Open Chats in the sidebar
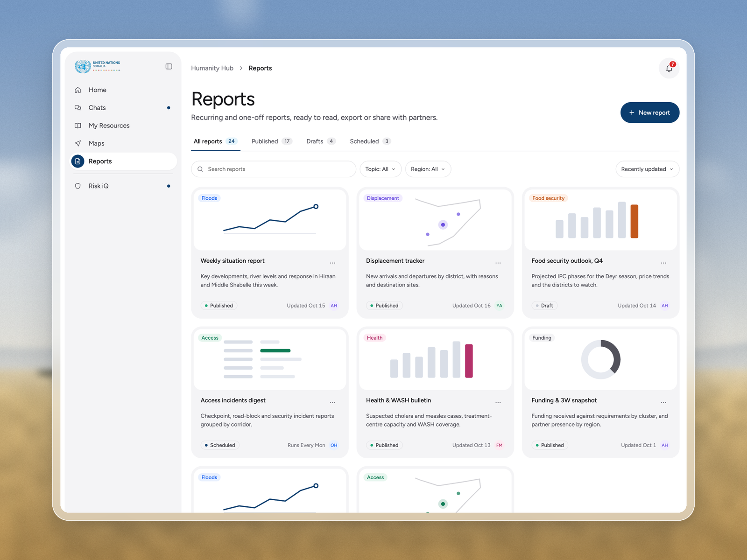Viewport: 747px width, 560px height. click(x=123, y=108)
